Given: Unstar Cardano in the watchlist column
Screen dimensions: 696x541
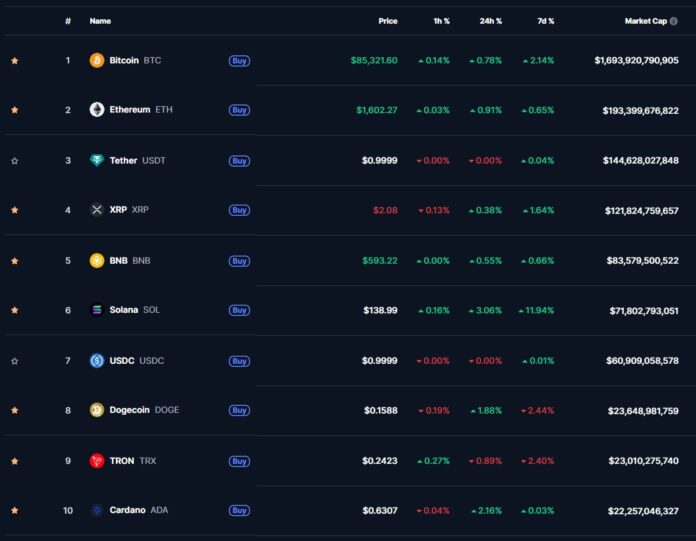Looking at the screenshot, I should 14,511.
